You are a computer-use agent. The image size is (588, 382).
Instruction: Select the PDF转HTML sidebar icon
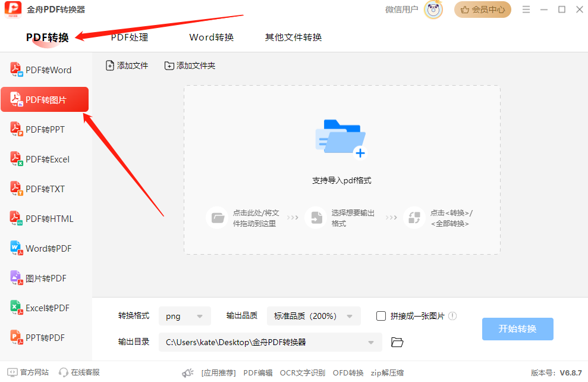(15, 218)
